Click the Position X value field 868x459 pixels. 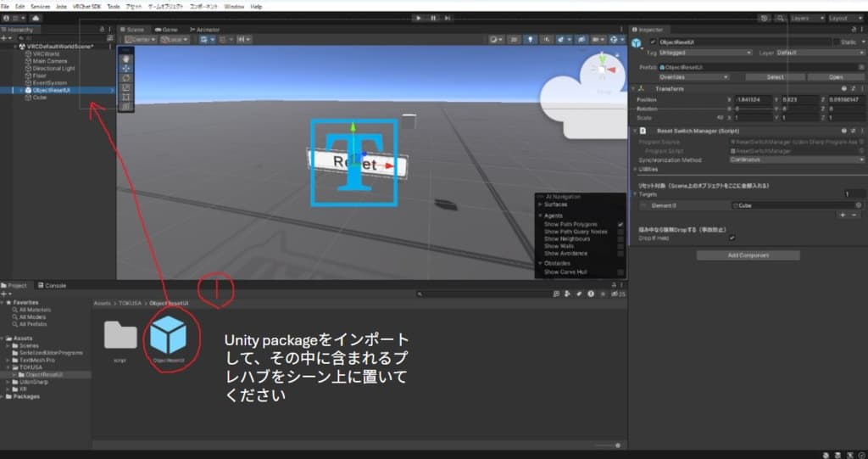coord(753,100)
